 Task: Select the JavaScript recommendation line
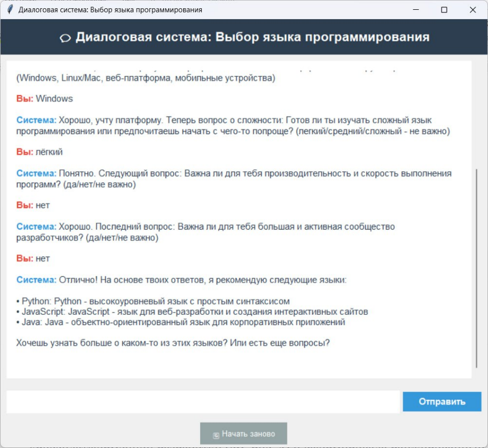coord(192,312)
